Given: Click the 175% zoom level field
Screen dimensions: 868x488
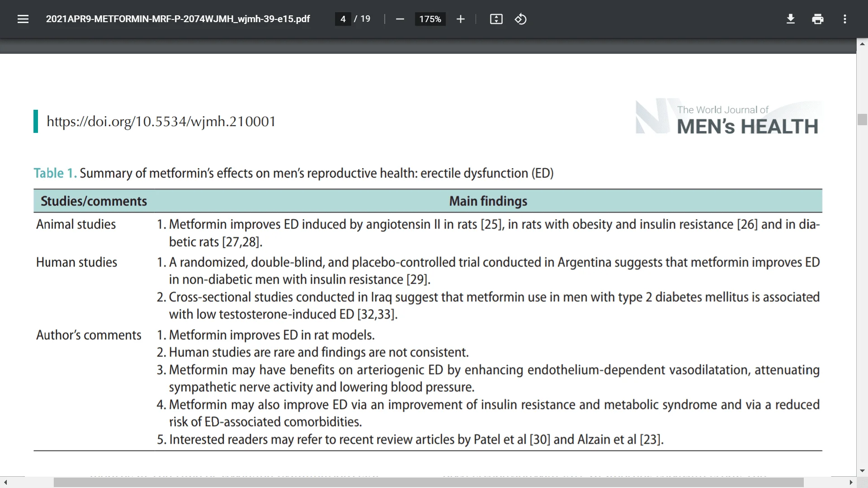Looking at the screenshot, I should pyautogui.click(x=430, y=19).
